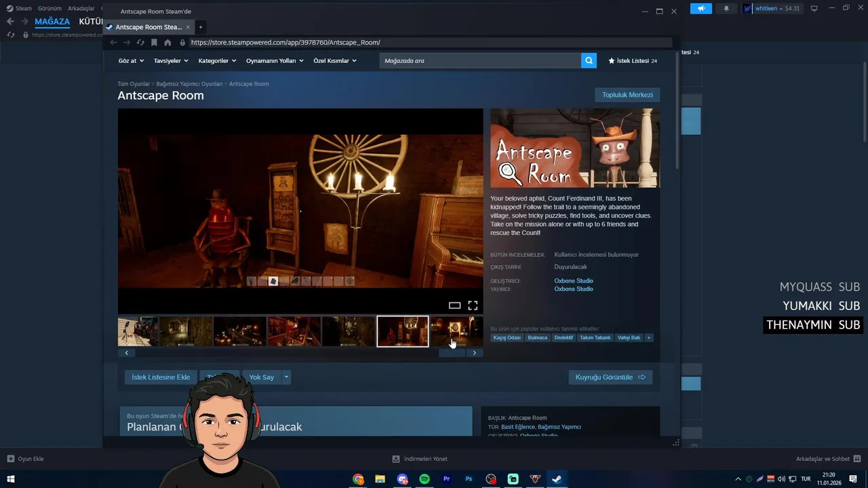Expand the Göz at dropdown menu
This screenshot has width=868, height=488.
[131, 60]
